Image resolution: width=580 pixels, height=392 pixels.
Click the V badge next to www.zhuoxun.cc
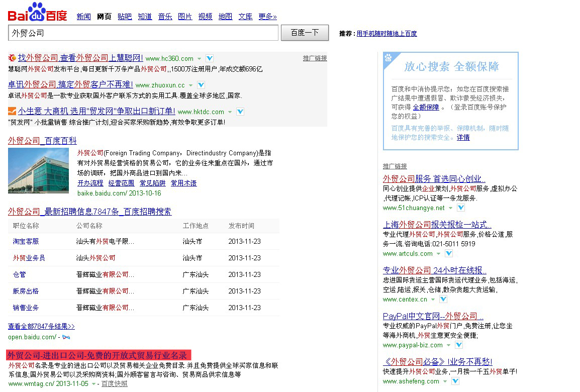tap(201, 85)
